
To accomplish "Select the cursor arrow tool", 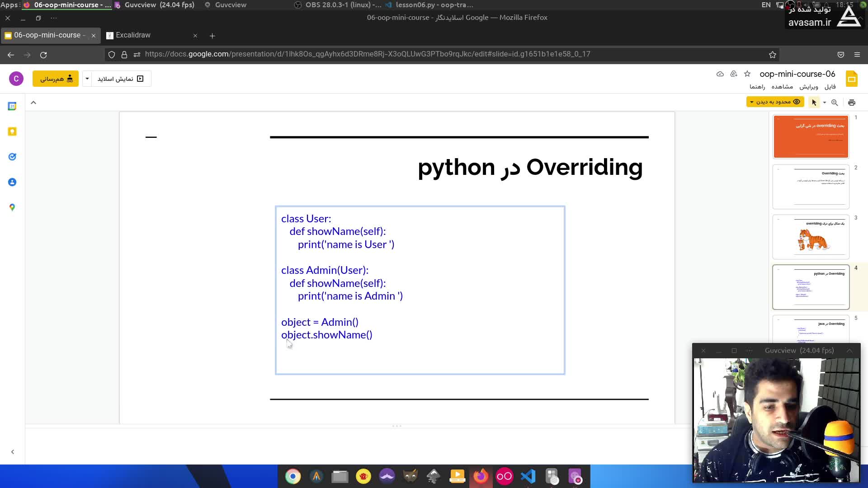I will pos(814,103).
